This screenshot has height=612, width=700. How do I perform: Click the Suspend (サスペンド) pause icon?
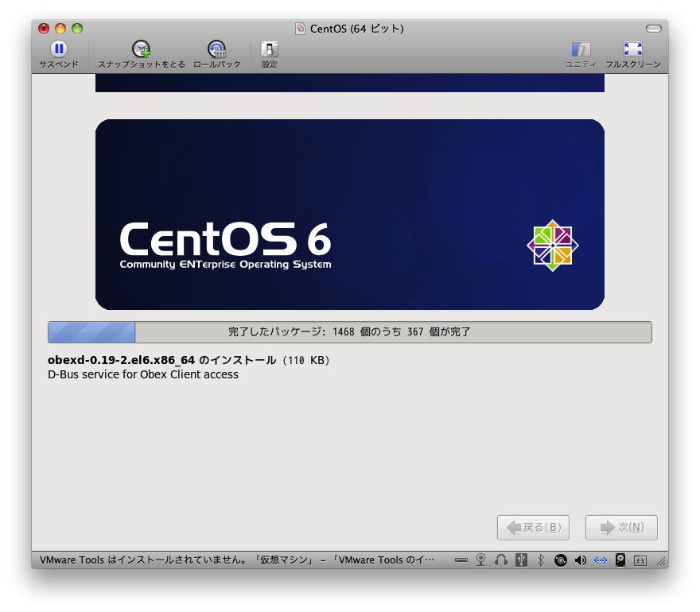59,48
